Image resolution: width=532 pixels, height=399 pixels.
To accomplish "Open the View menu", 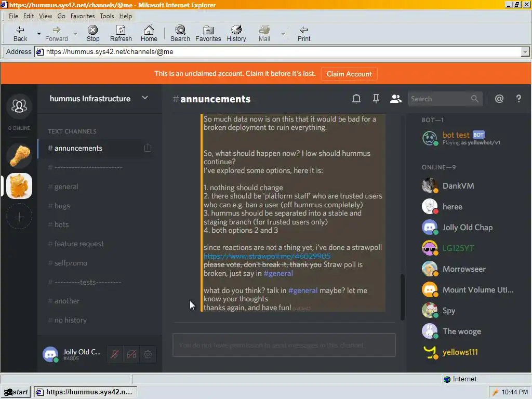I will pyautogui.click(x=45, y=16).
